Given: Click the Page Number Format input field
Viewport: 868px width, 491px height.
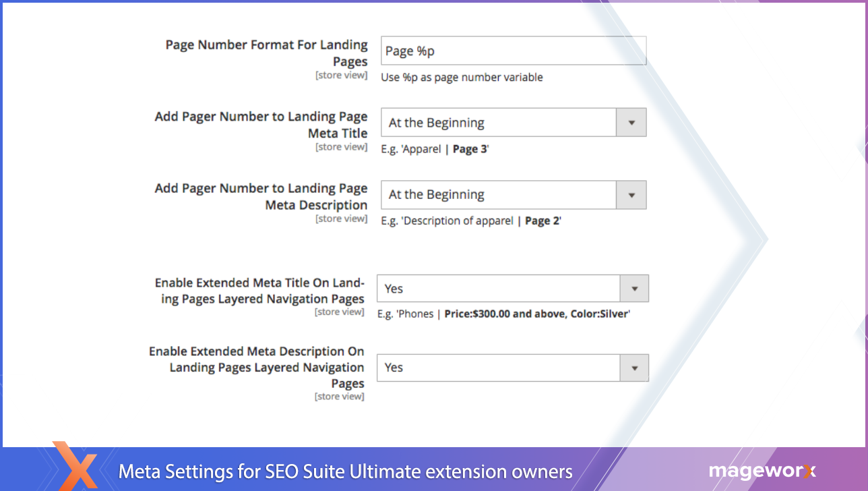Looking at the screenshot, I should 512,51.
